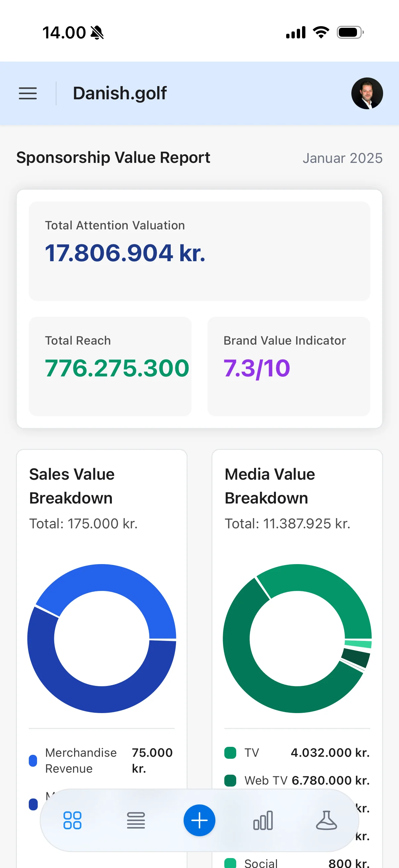399x868 pixels.
Task: Tap the Media Value Breakdown heading
Action: 270,486
